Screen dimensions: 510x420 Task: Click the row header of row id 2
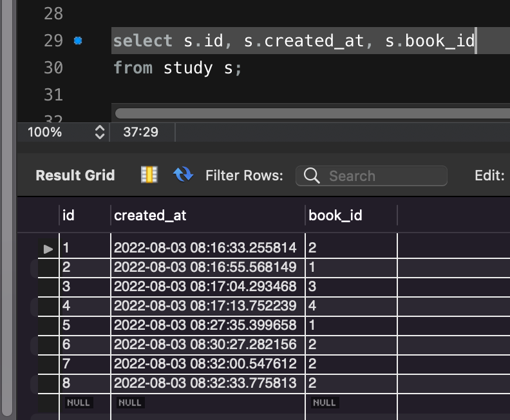tap(48, 267)
